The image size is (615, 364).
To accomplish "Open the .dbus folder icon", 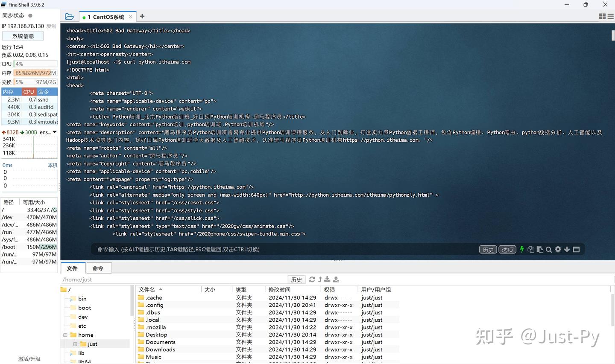I will pos(141,312).
